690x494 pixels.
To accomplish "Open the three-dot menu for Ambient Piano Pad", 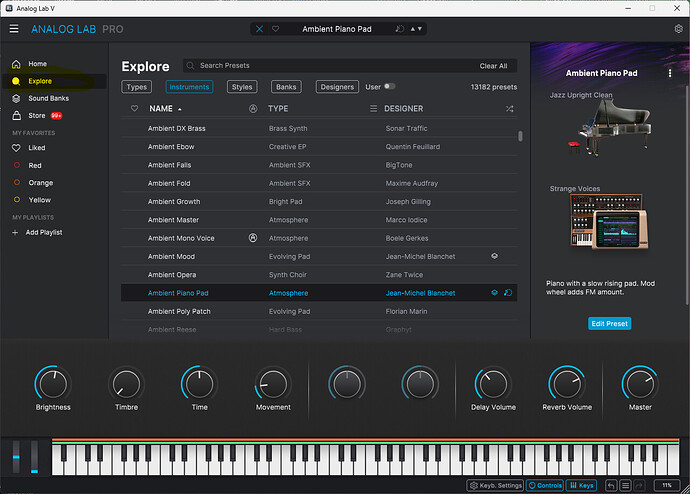I will 669,73.
